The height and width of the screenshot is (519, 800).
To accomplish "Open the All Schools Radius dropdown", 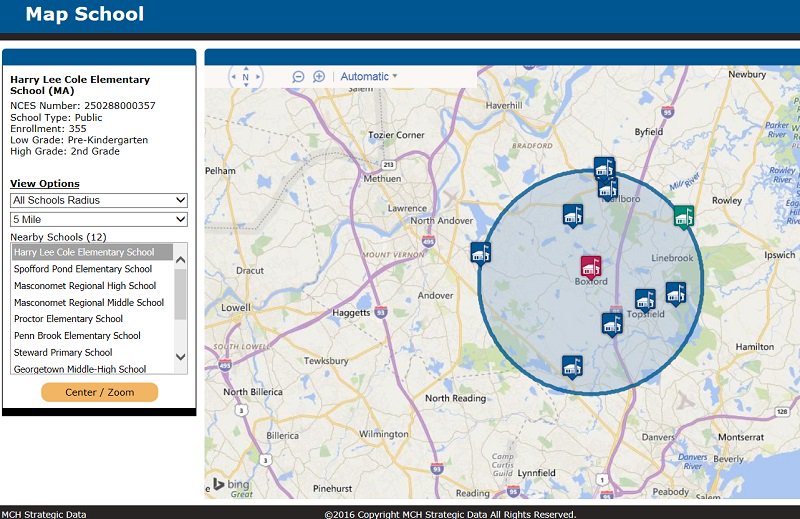I will pos(99,200).
